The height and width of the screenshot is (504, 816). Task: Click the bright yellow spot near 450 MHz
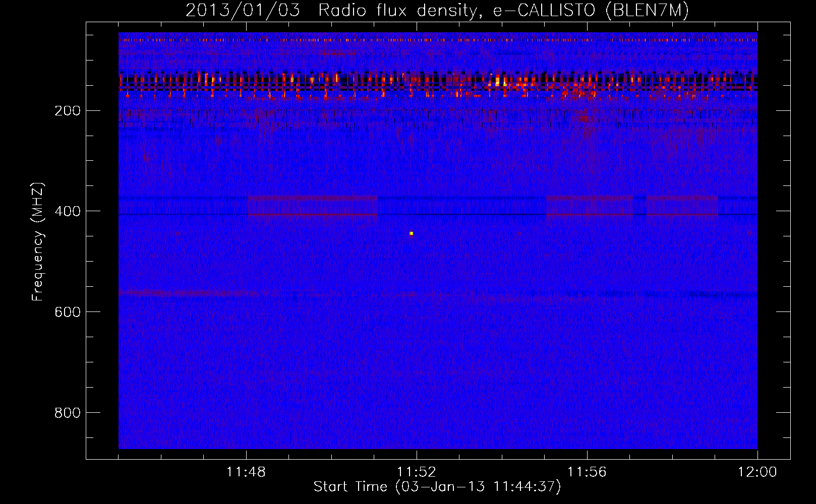coord(412,233)
